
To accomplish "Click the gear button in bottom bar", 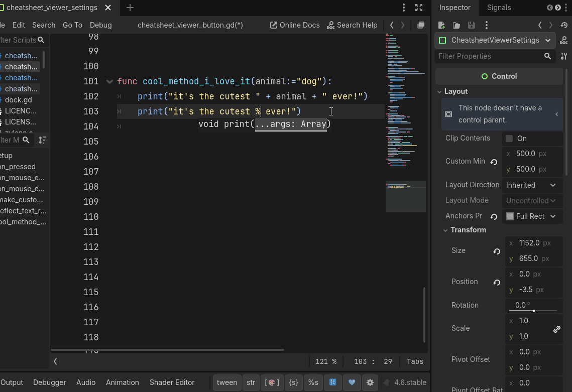I will (370, 382).
